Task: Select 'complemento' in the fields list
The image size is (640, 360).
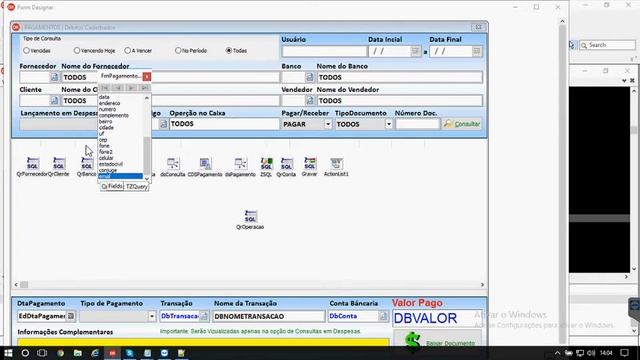Action: [x=114, y=116]
